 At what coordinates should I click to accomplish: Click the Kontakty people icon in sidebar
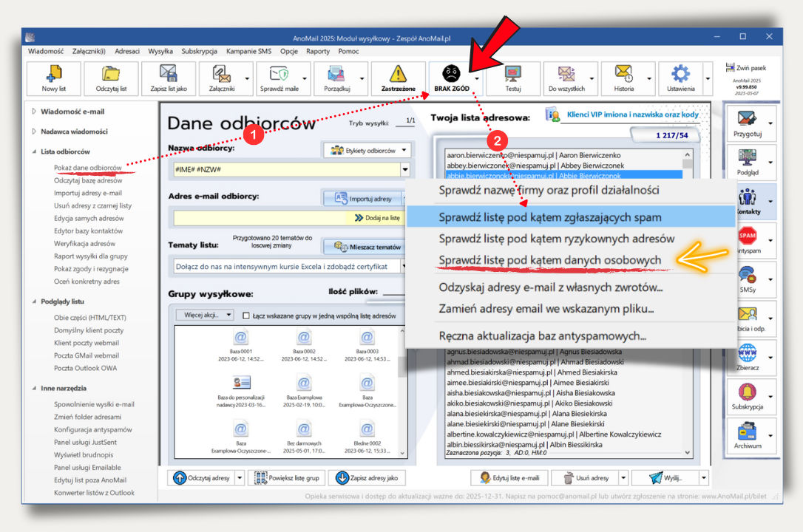[748, 197]
